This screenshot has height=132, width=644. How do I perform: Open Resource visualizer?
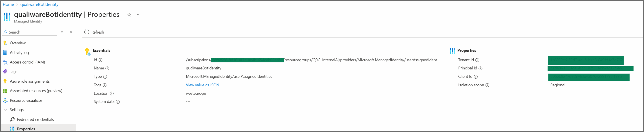[26, 100]
